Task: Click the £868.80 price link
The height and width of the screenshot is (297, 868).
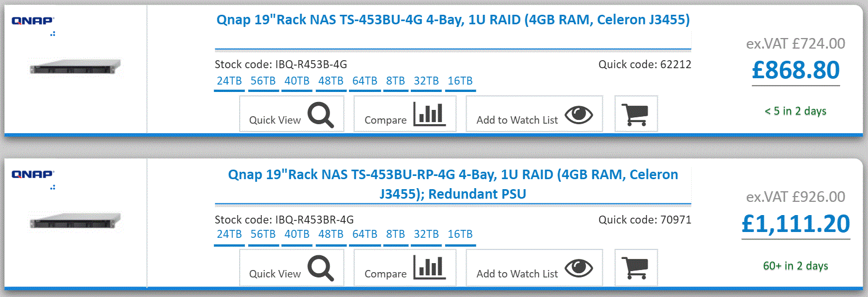Action: click(796, 70)
